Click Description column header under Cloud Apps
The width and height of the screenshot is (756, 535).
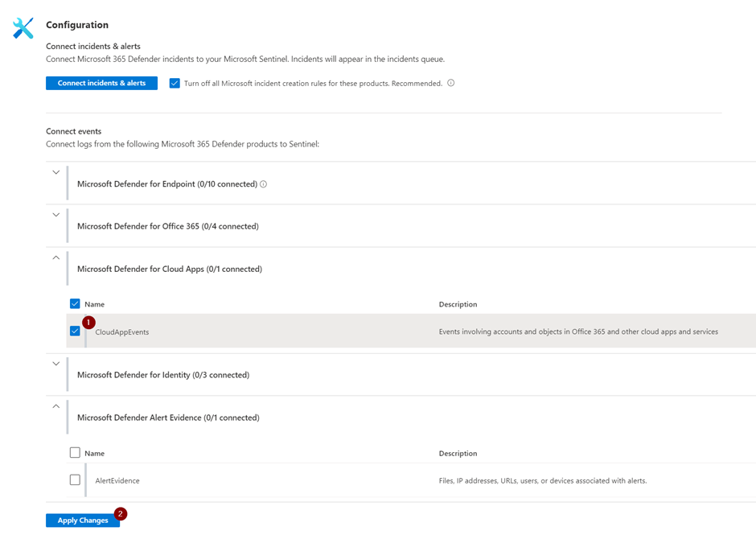(458, 304)
